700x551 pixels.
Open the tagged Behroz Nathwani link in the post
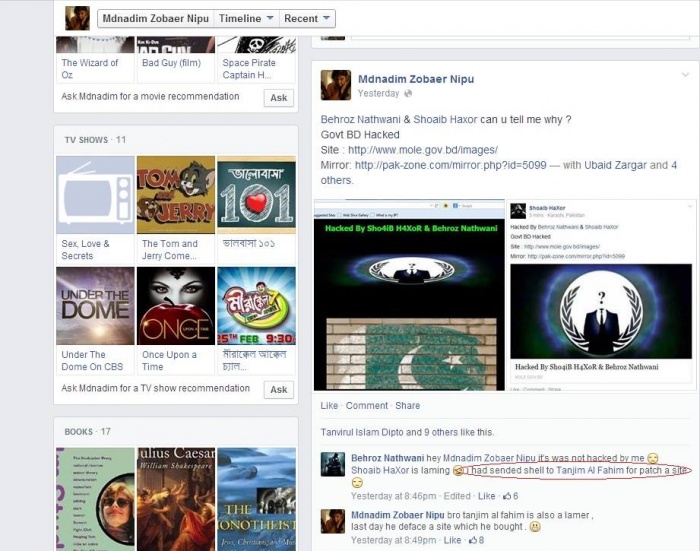361,120
